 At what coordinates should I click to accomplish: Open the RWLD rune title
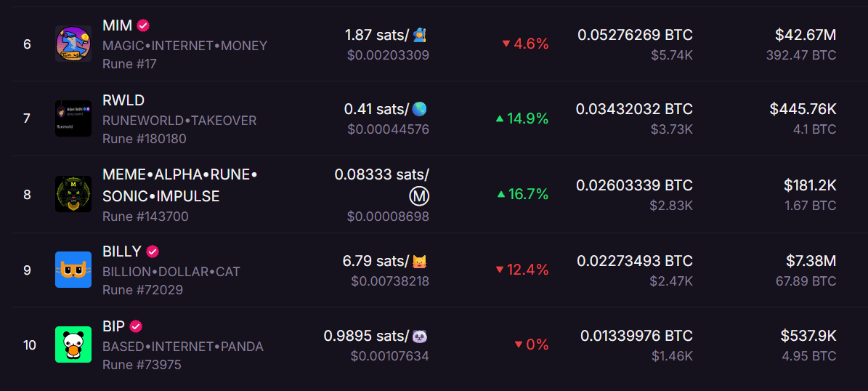pyautogui.click(x=123, y=100)
